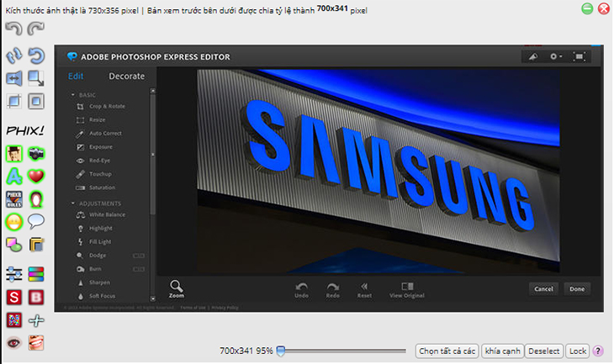This screenshot has height=364, width=614.
Task: Click the Lock button
Action: click(578, 351)
